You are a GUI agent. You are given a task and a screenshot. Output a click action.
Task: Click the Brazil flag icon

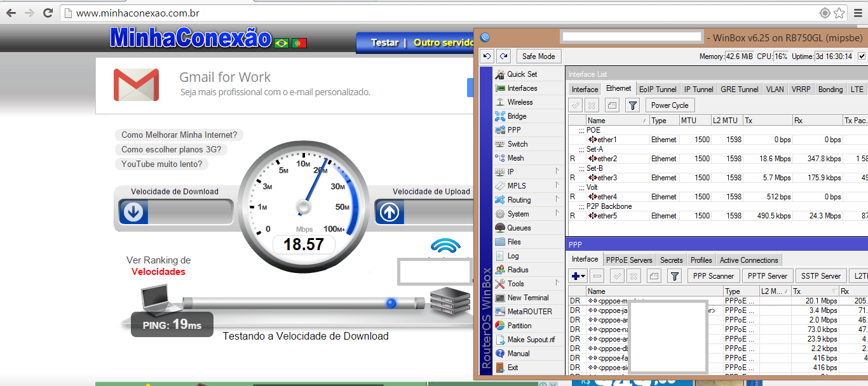pos(281,43)
